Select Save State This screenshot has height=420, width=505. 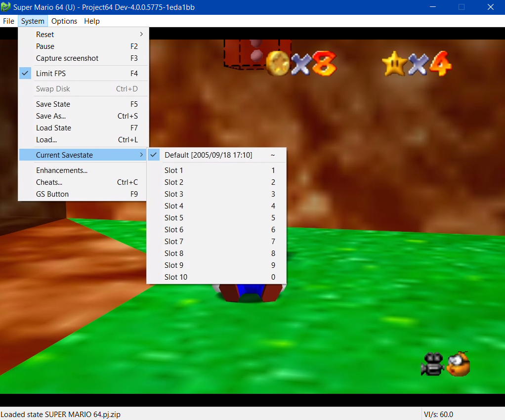click(84, 104)
